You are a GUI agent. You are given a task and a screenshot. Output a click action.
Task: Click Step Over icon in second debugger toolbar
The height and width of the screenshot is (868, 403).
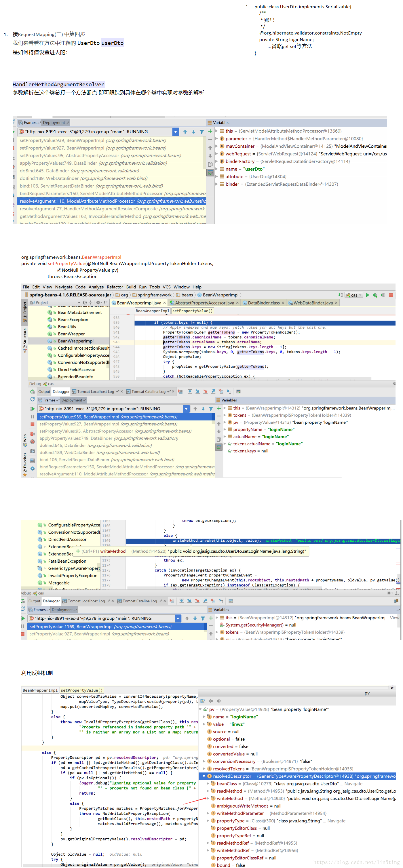click(x=190, y=391)
